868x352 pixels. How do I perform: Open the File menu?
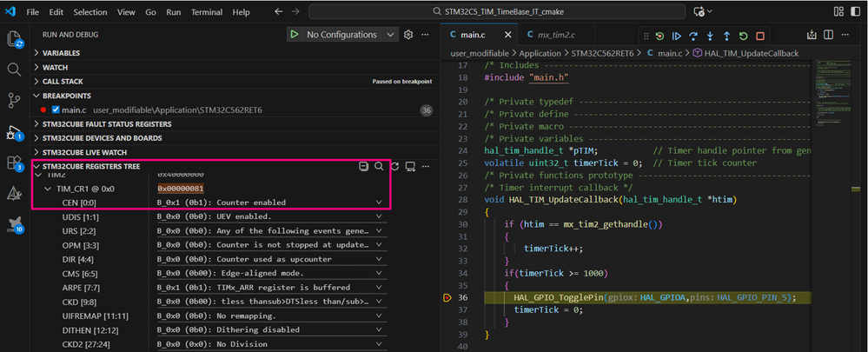[x=33, y=11]
